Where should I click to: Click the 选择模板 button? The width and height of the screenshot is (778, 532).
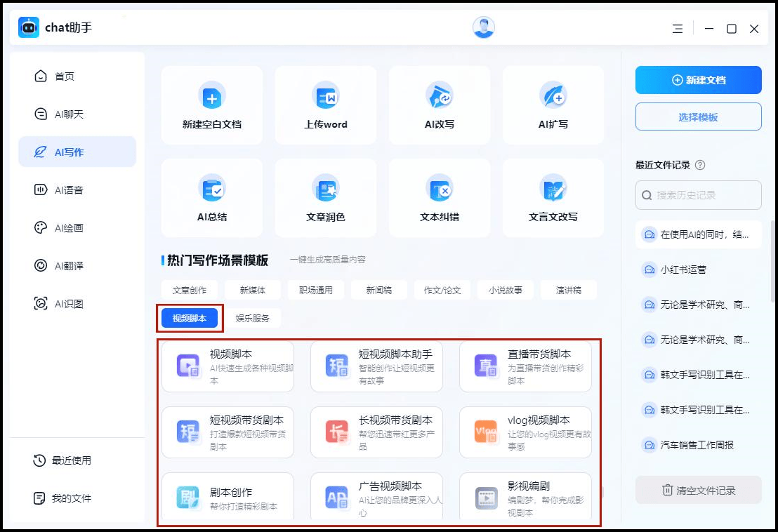[698, 117]
